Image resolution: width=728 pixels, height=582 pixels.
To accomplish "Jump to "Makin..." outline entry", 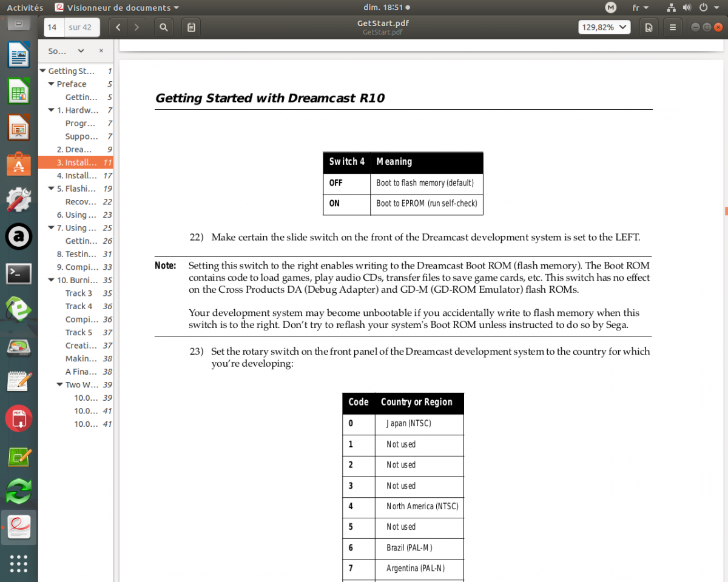I will tap(76, 358).
